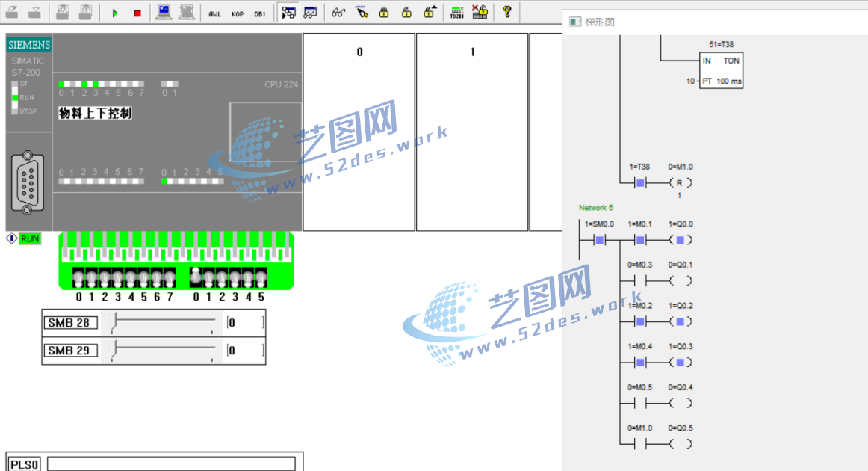868x471 pixels.
Task: Click the 物料上下控制 program name label
Action: click(95, 113)
